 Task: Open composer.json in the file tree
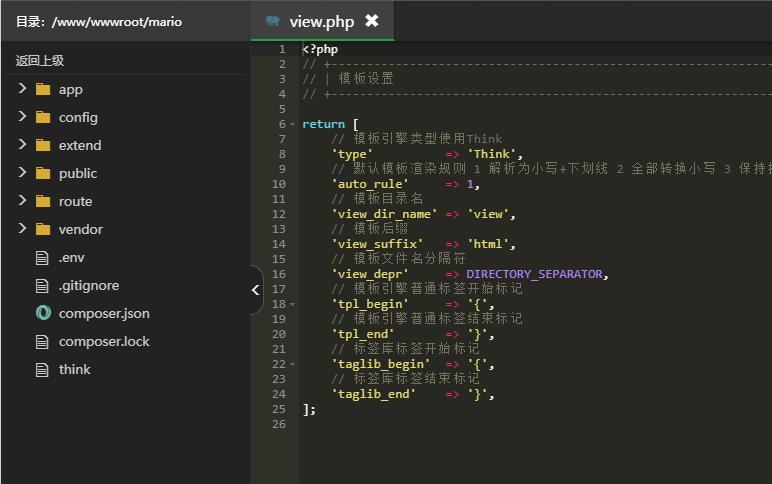click(104, 314)
